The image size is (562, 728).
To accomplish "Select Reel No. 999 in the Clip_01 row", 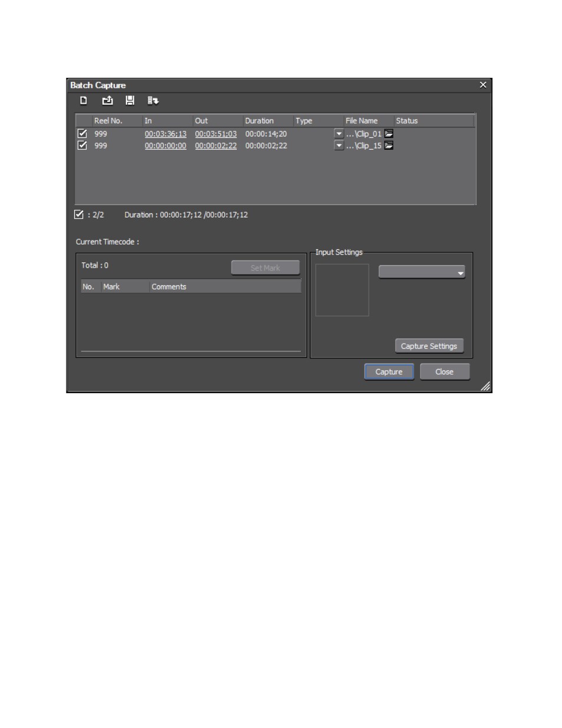I will pos(101,134).
